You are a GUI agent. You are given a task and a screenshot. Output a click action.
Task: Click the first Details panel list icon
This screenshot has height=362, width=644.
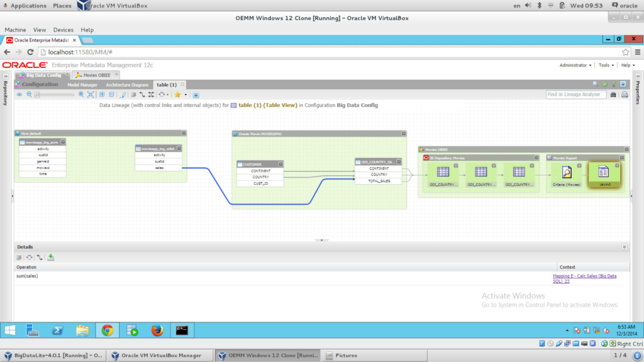19,257
